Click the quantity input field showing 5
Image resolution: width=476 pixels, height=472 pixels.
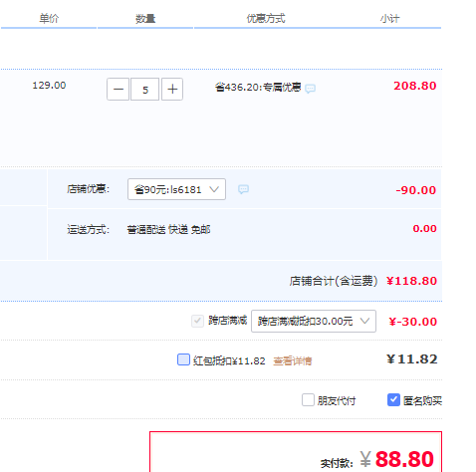tap(145, 89)
